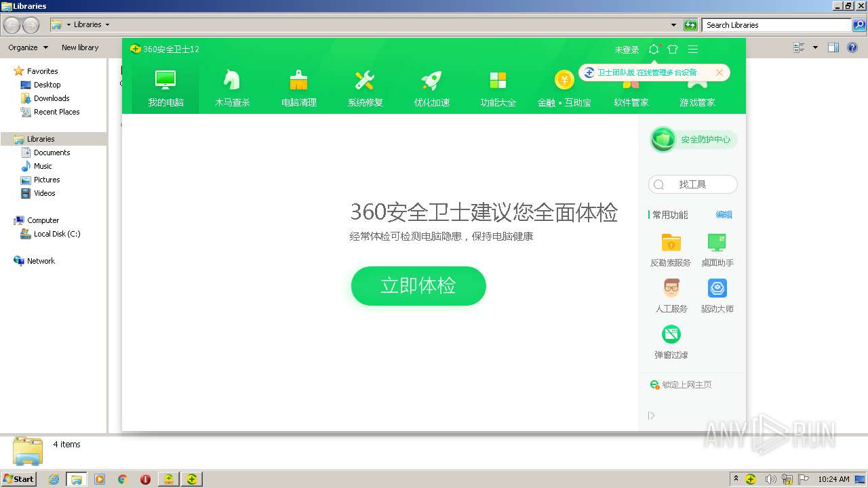
Task: Select Libraries node in navigation pane
Action: tap(41, 139)
